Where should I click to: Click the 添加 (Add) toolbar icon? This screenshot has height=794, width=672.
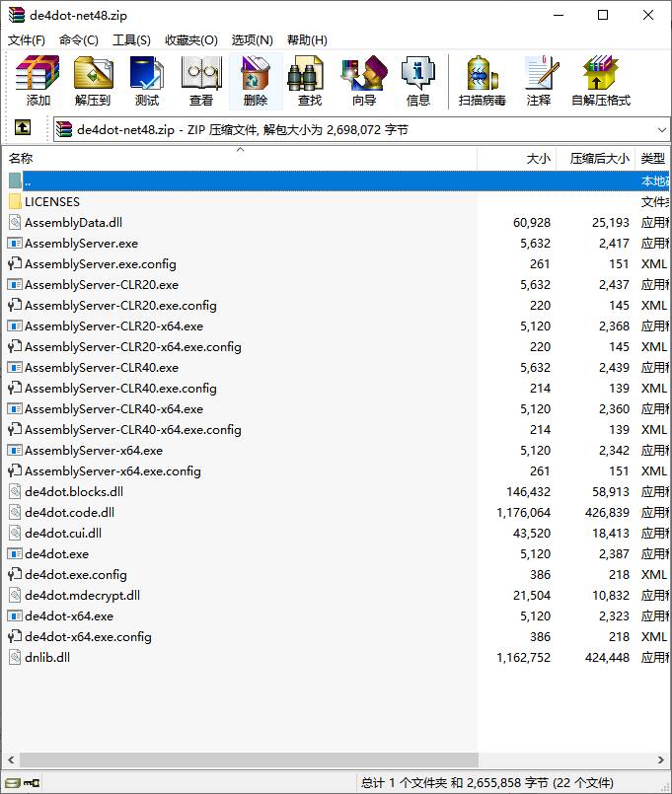[38, 73]
